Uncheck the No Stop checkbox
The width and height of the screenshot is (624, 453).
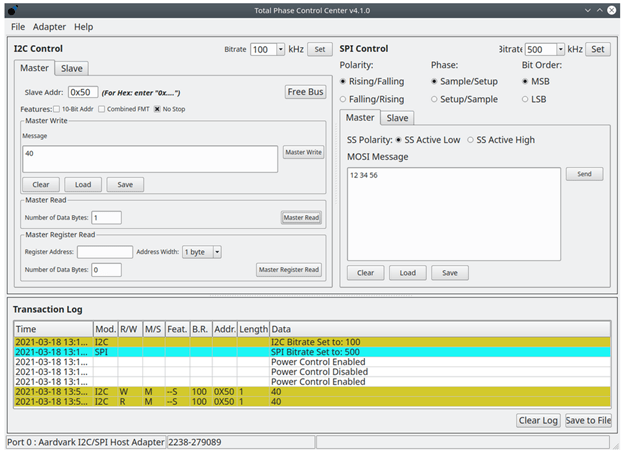coord(157,109)
